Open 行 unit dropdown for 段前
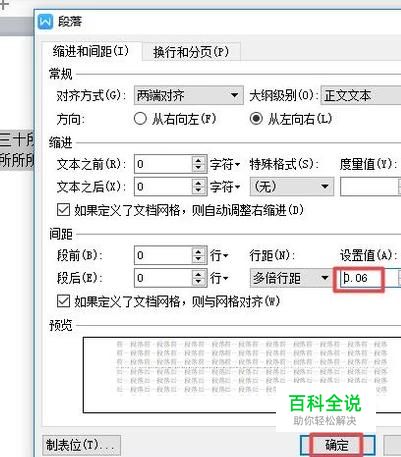The image size is (401, 457). coord(219,256)
